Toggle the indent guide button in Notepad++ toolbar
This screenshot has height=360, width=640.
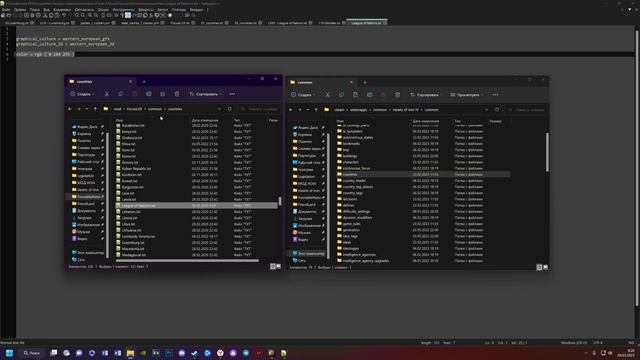click(128, 15)
